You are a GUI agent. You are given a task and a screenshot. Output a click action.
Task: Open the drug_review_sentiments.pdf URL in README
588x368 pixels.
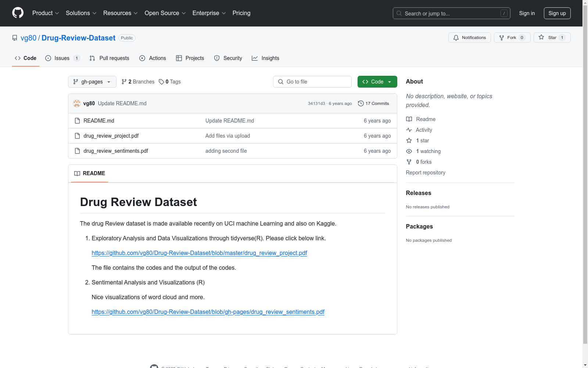coord(208,312)
